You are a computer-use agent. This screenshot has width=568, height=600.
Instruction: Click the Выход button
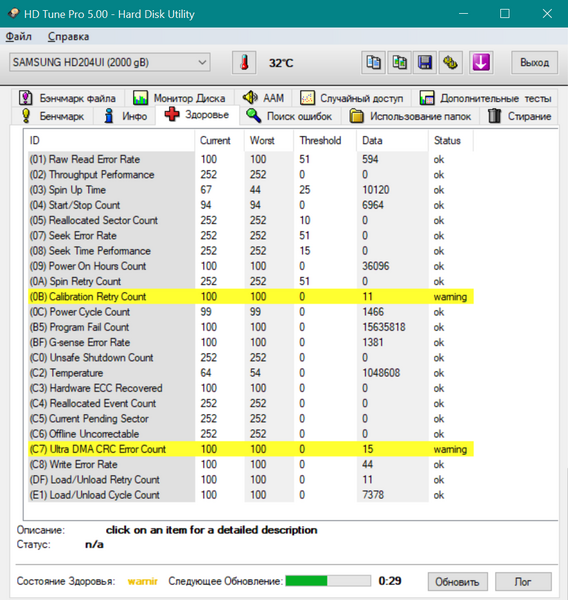[x=534, y=62]
